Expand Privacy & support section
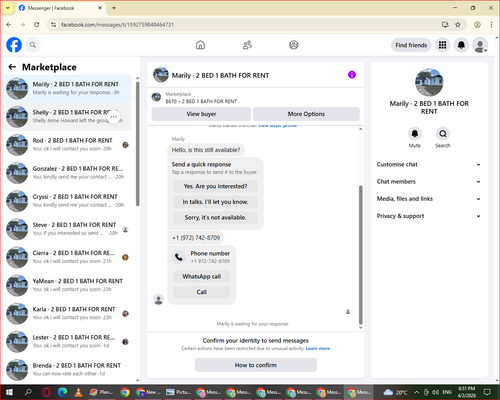This screenshot has width=500, height=400. click(x=429, y=216)
